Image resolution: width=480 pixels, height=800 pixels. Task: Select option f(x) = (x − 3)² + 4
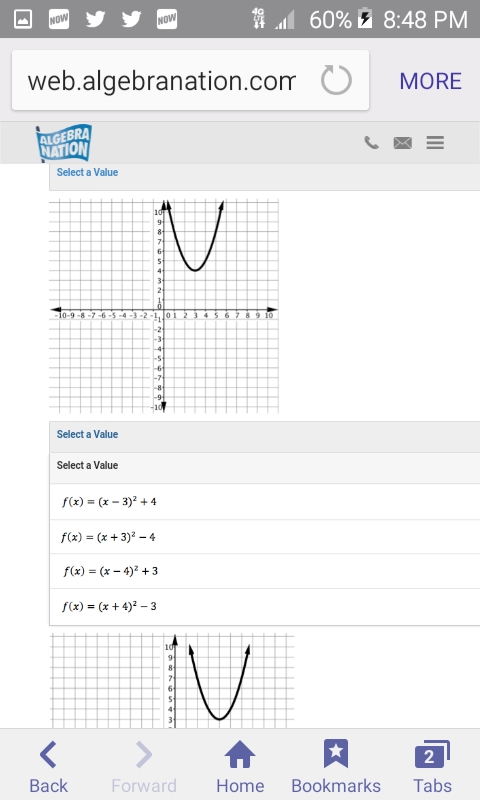(x=264, y=502)
